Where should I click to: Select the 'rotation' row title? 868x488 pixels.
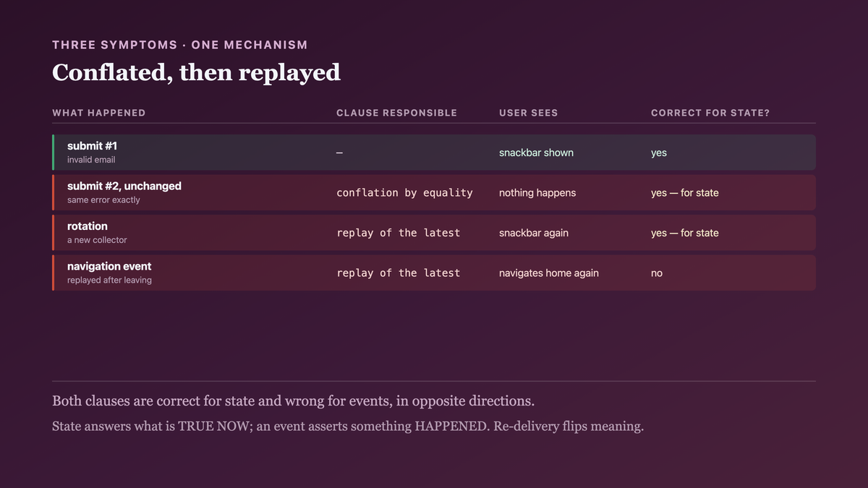click(x=88, y=226)
